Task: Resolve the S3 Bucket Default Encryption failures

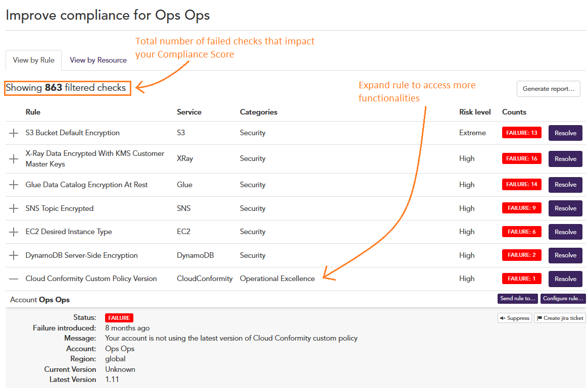Action: click(x=565, y=133)
